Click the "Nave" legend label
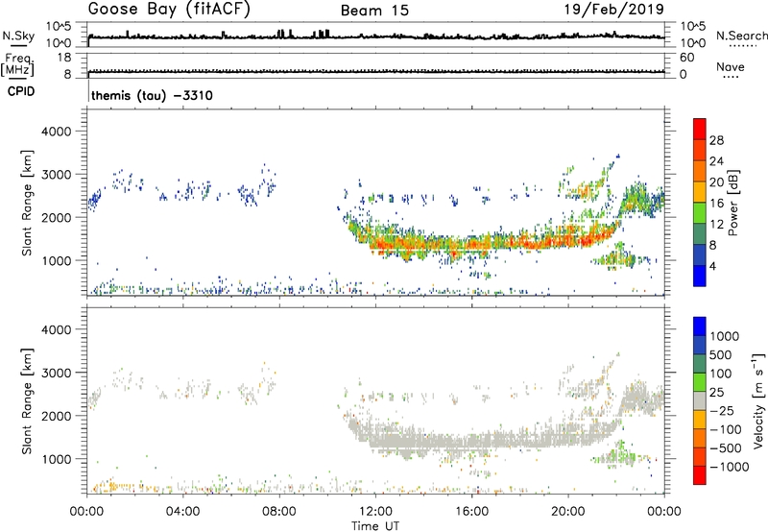The height and width of the screenshot is (532, 768). pos(731,66)
